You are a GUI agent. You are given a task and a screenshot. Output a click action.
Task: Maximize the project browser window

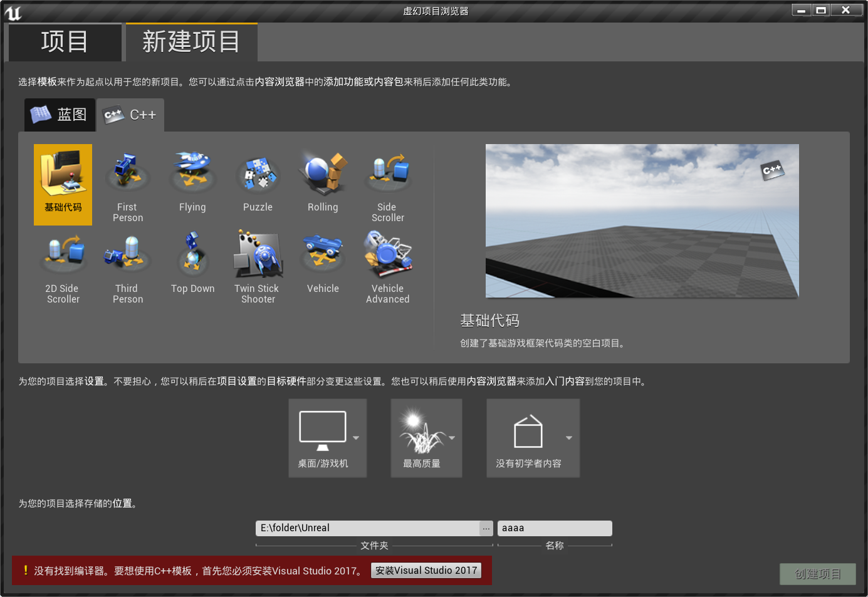821,10
